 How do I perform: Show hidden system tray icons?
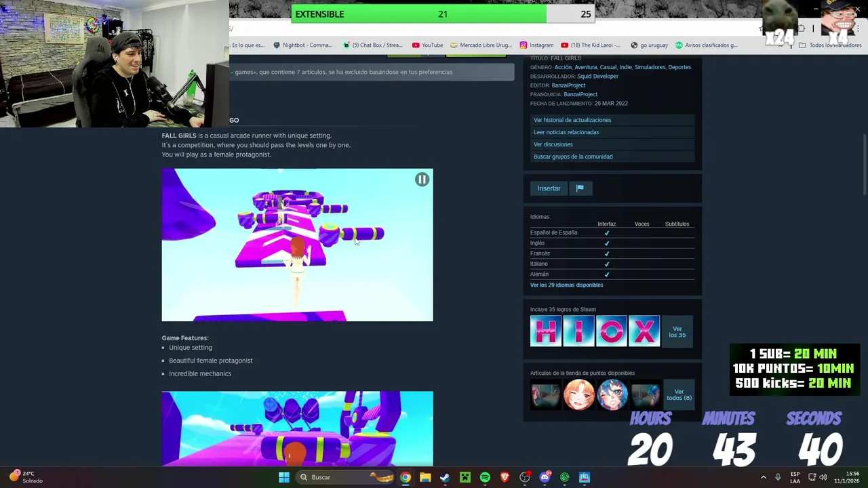pos(763,477)
